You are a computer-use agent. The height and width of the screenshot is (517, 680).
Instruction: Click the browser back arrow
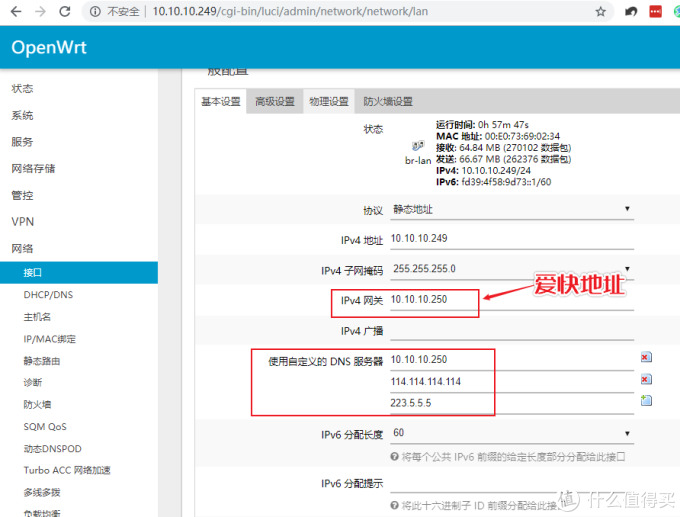tap(16, 11)
